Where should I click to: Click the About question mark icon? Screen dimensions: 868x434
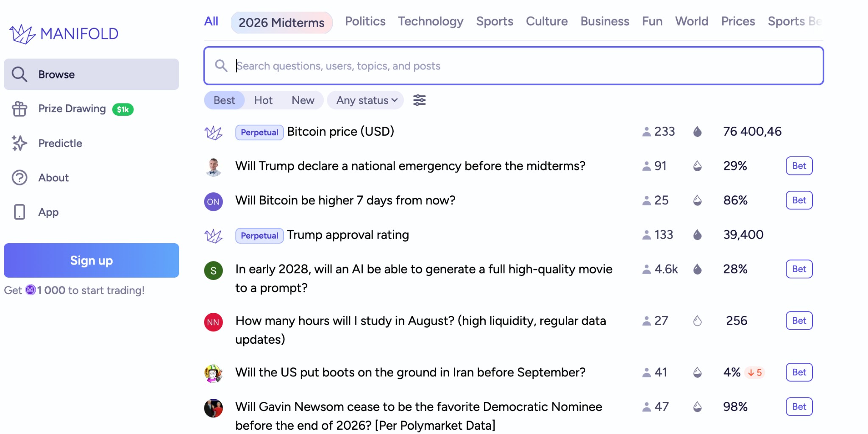[x=19, y=178]
